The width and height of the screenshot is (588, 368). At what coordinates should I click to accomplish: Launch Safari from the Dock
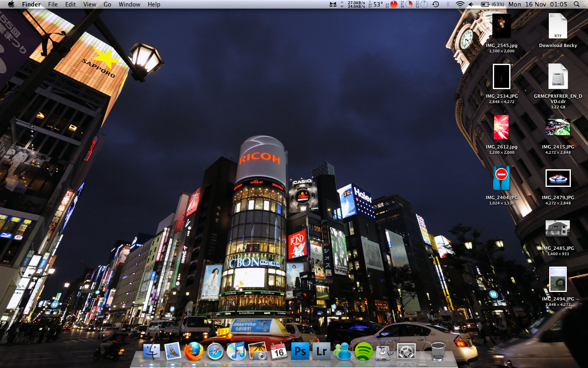[x=215, y=352]
